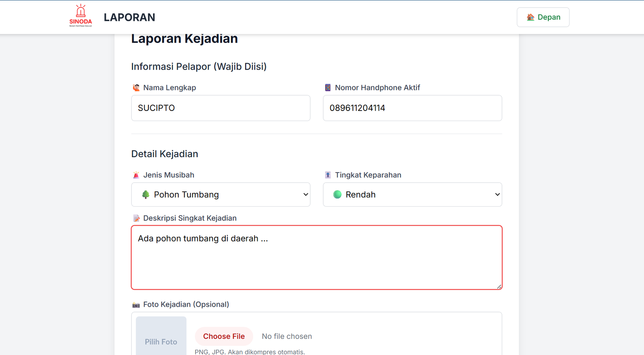Click the siren icon beside Jenis Musibah
This screenshot has width=644, height=355.
pyautogui.click(x=136, y=175)
